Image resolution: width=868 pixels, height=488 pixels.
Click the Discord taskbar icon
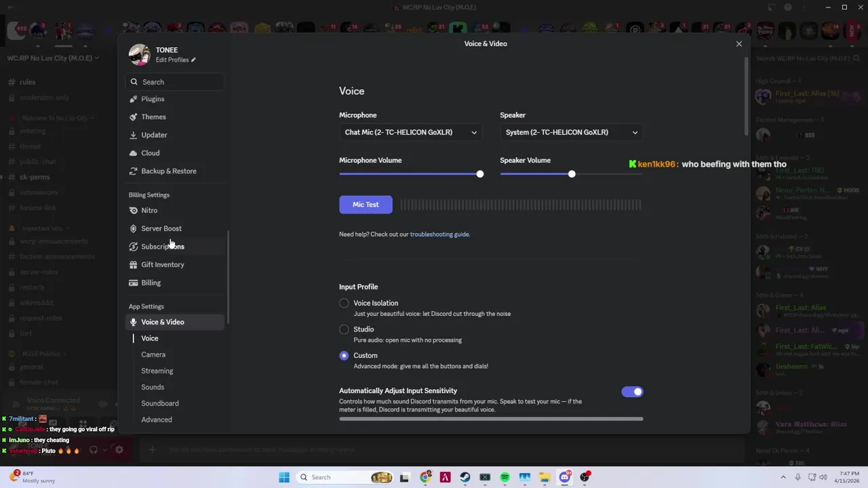click(x=565, y=477)
